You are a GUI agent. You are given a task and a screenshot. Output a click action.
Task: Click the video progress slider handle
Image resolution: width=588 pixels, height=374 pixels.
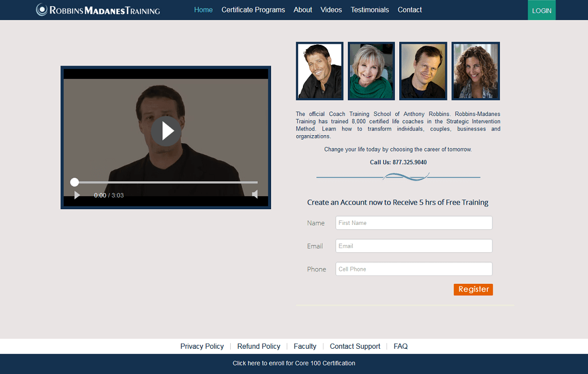point(74,182)
